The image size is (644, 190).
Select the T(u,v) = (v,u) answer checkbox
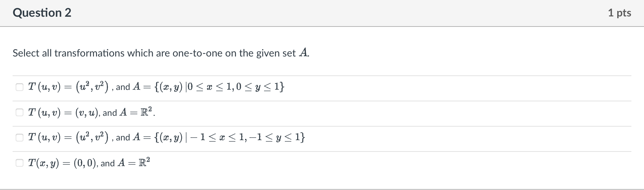(x=19, y=112)
